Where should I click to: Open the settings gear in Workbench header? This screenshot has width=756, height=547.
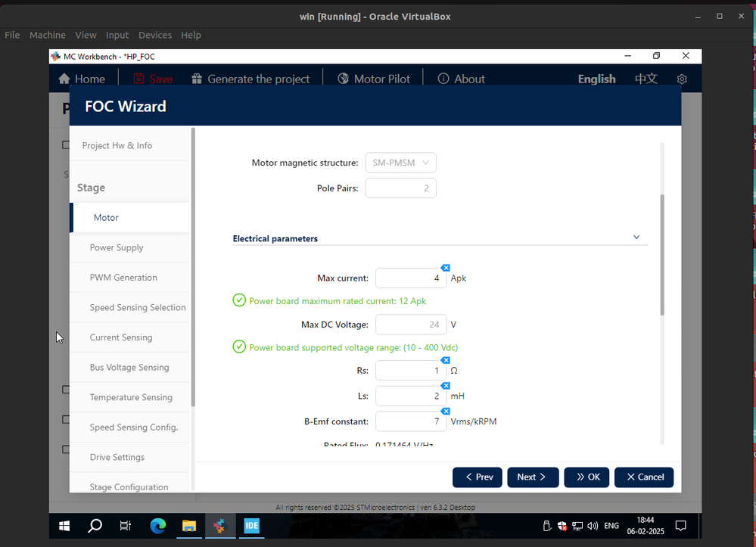(682, 79)
